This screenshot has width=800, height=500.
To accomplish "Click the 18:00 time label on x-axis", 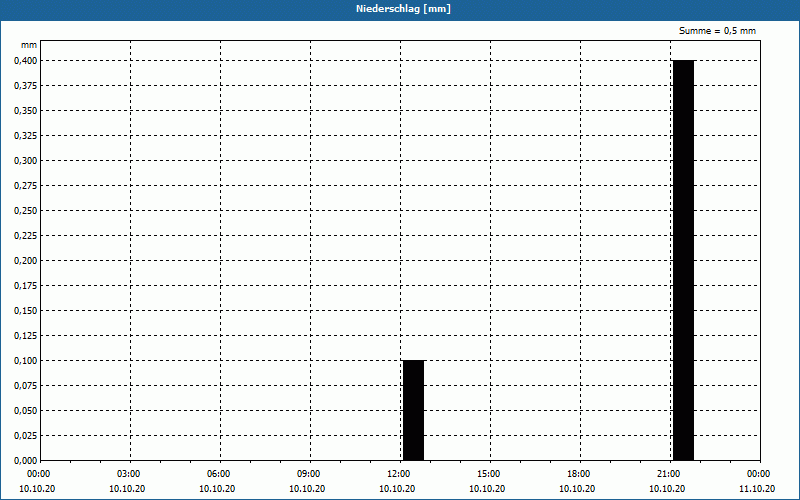I will coord(580,474).
